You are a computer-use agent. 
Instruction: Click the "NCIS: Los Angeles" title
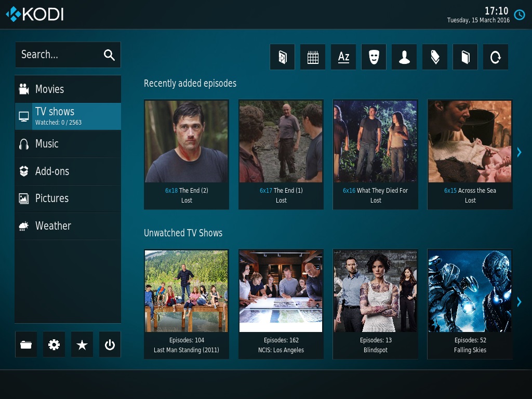click(x=281, y=350)
